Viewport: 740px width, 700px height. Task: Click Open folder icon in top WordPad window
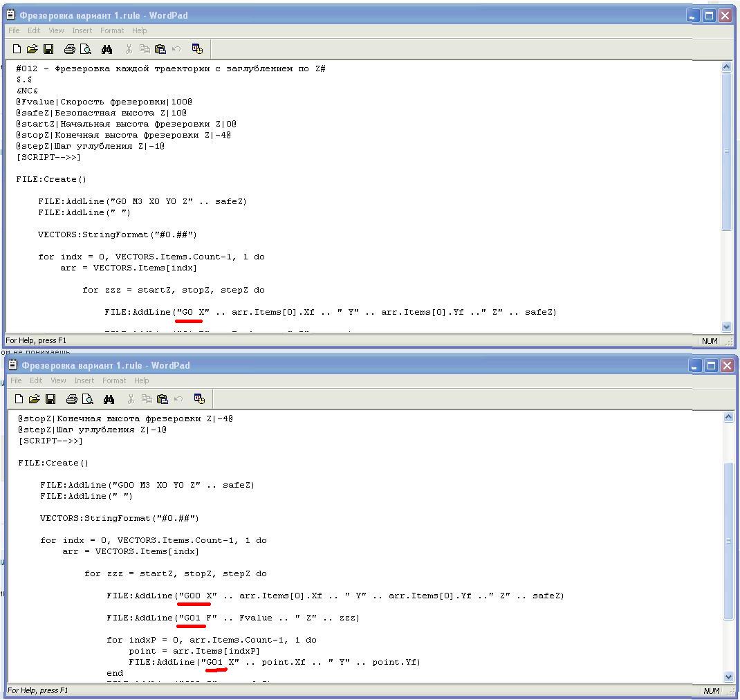pos(32,49)
